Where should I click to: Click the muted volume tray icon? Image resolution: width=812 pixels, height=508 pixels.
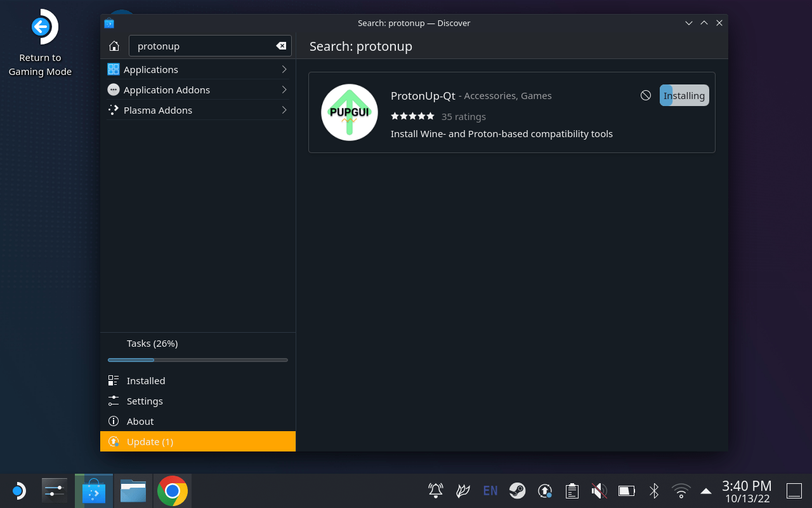point(599,490)
